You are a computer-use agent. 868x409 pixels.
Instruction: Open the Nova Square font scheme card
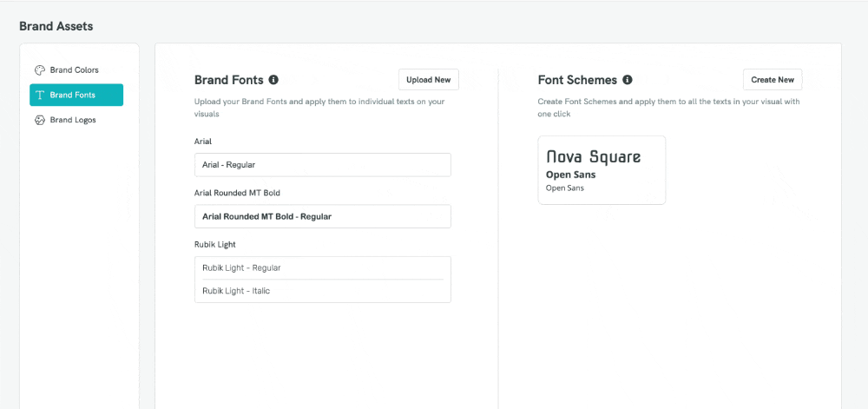point(602,170)
